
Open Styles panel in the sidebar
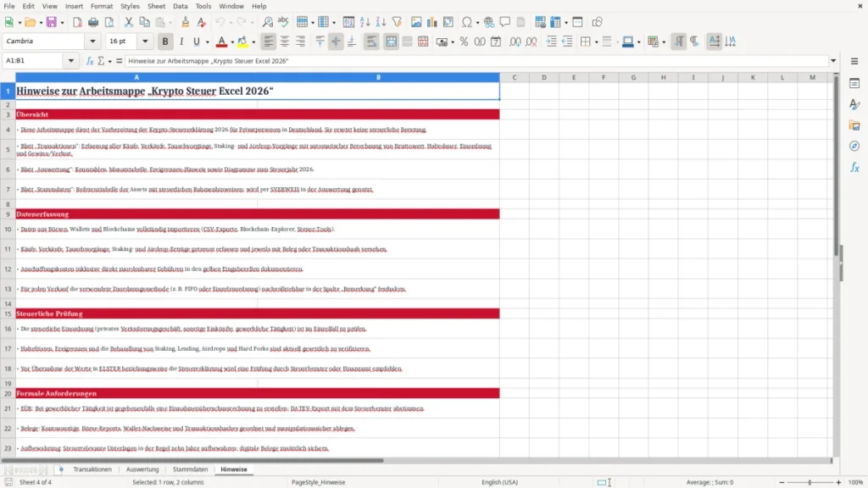(854, 104)
